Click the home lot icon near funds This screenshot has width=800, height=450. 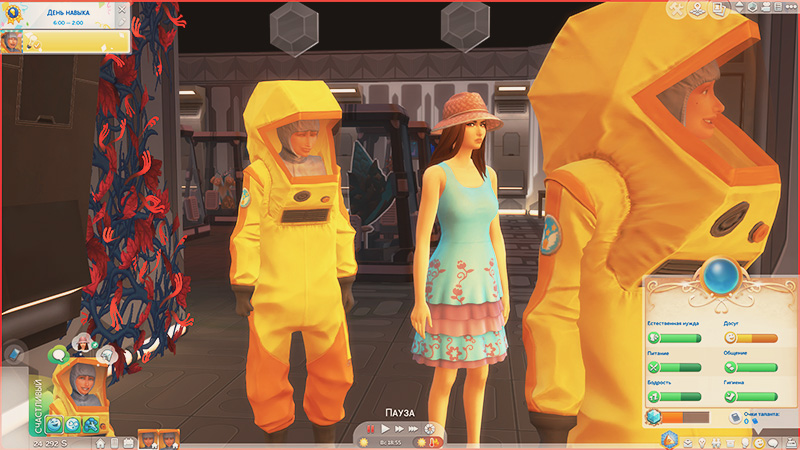[101, 443]
